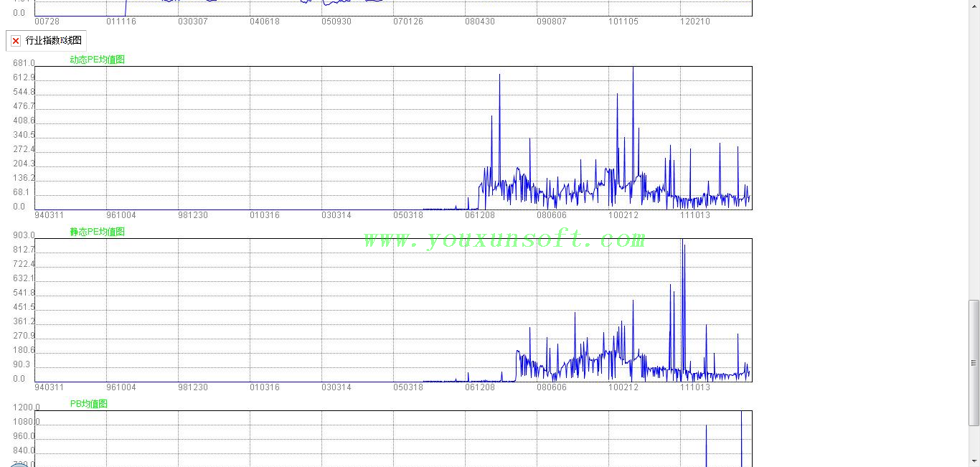Click the 1080.0 value on PB chart
This screenshot has width=980, height=467.
pos(27,422)
